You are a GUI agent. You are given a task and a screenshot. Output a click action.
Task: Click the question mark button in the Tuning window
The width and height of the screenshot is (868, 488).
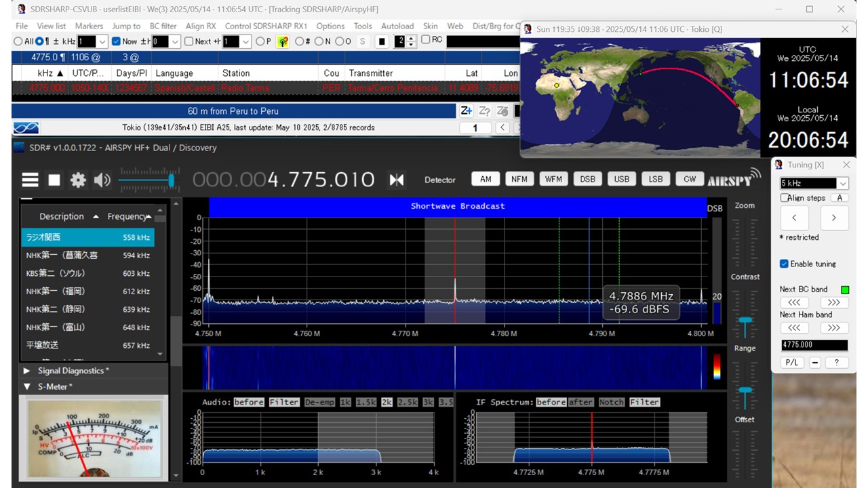click(837, 363)
